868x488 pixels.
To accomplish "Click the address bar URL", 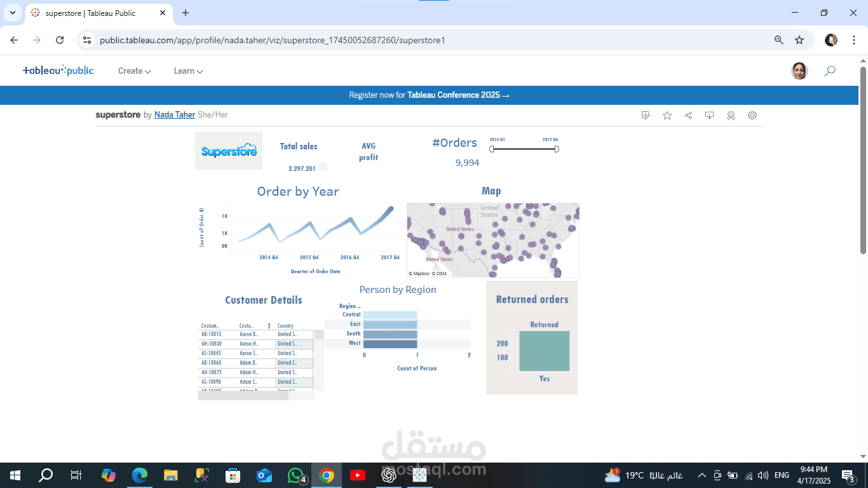I will click(x=272, y=40).
